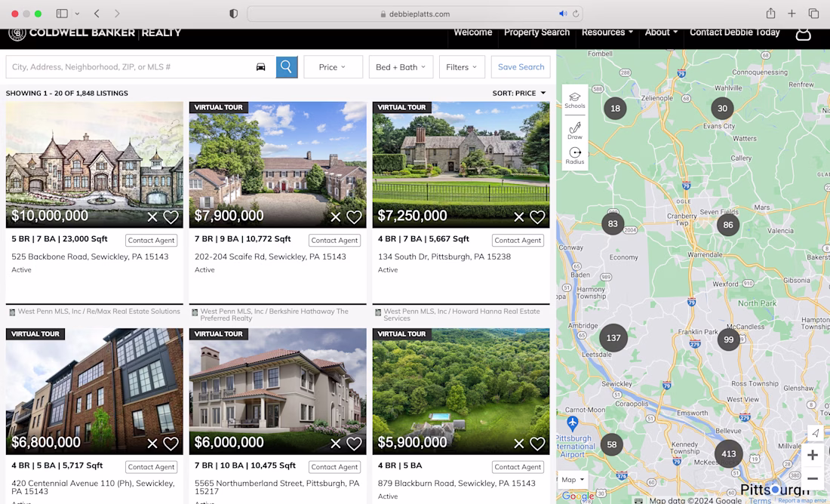Dismiss the $6,000,000 listing with X

(336, 444)
